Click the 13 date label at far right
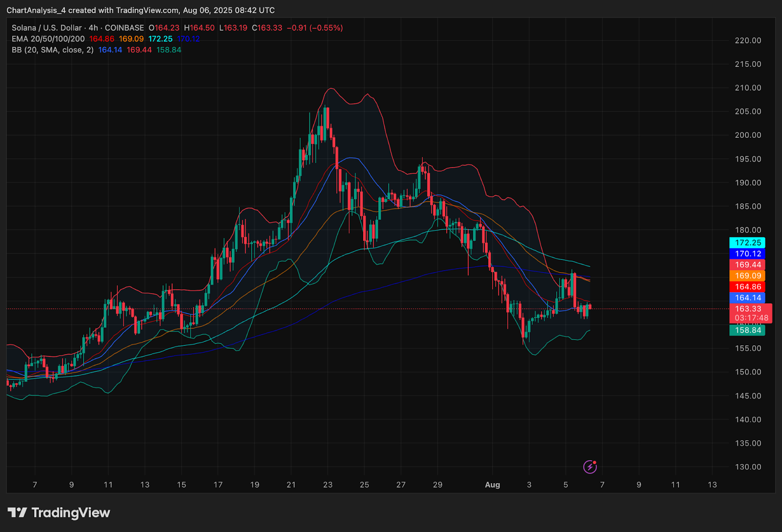 click(712, 485)
